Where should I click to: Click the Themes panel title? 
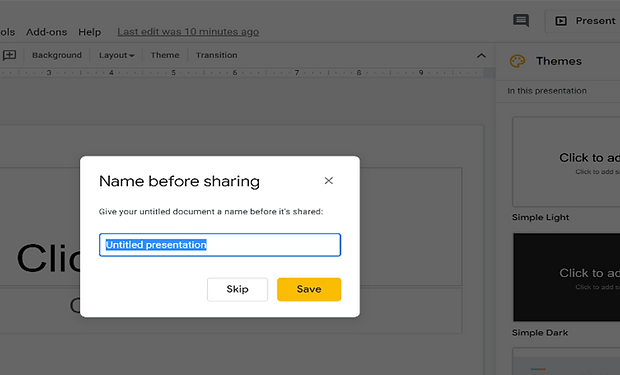pos(559,61)
